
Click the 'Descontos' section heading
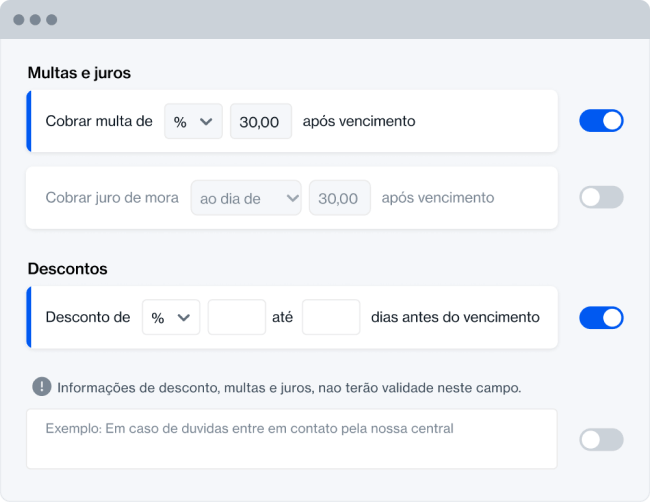pyautogui.click(x=68, y=269)
